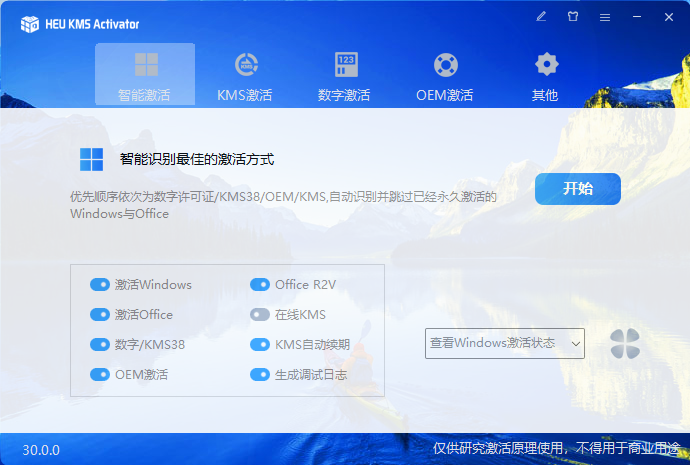Screen dimensions: 690x465
Task: Click the 30.0.0 version number
Action: point(41,450)
